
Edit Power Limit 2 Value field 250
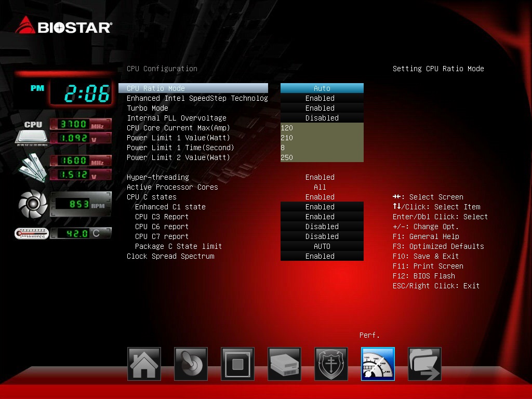322,157
